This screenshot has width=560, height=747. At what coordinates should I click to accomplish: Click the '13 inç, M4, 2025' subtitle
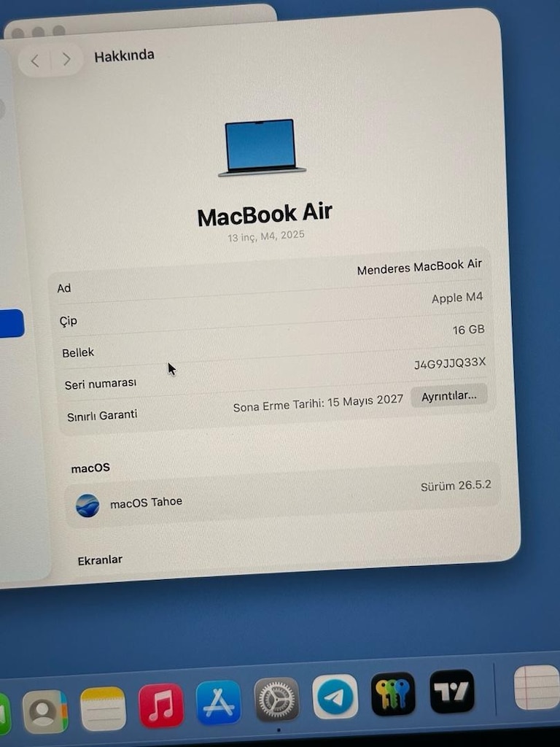tap(265, 236)
